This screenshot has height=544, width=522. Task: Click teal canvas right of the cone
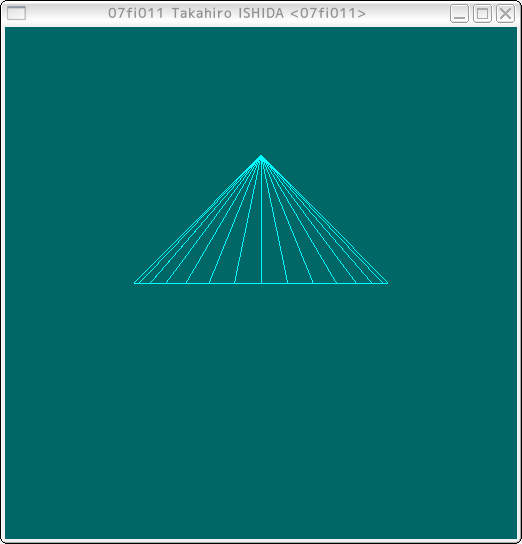coord(451,222)
